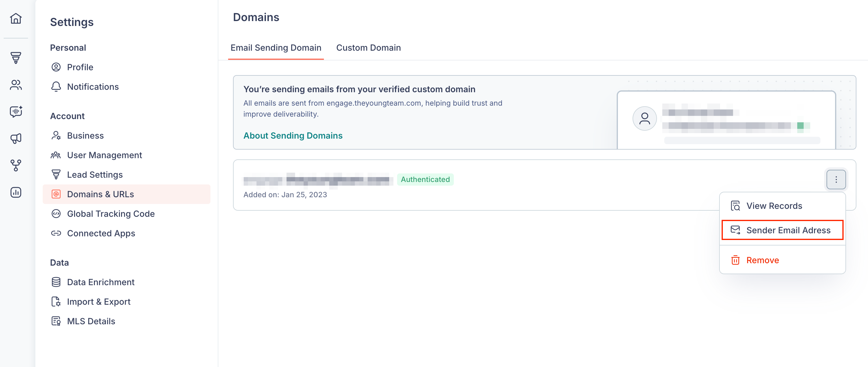Open the leads funnel icon in left rail
Screen dimensions: 868x367
(x=16, y=58)
